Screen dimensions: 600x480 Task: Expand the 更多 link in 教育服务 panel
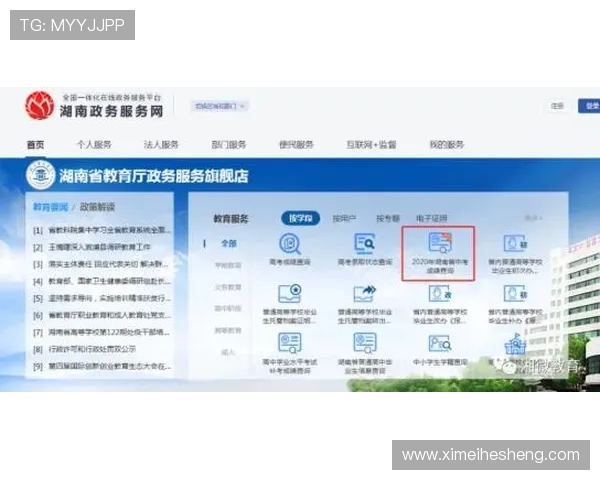point(533,218)
